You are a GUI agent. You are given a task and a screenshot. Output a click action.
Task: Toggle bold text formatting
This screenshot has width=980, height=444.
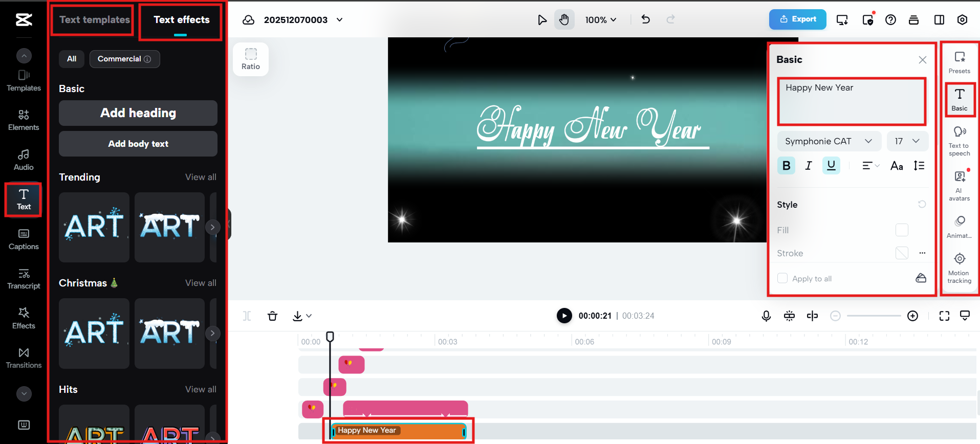point(787,166)
